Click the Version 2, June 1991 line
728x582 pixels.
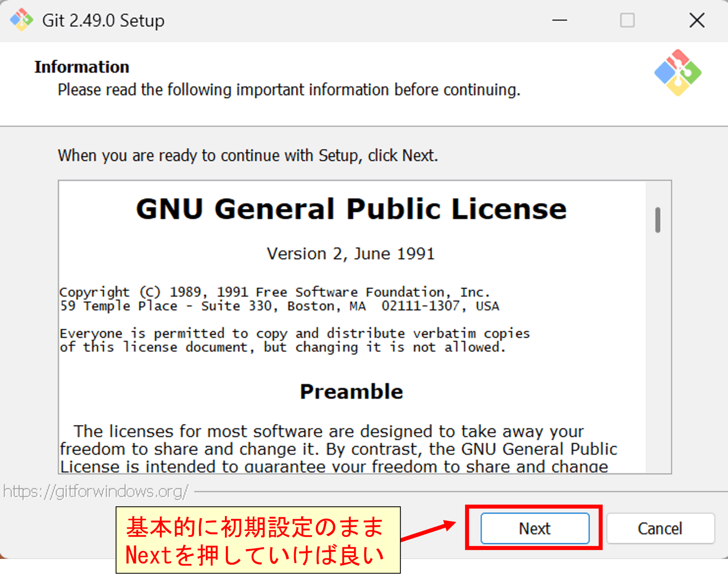tap(350, 253)
